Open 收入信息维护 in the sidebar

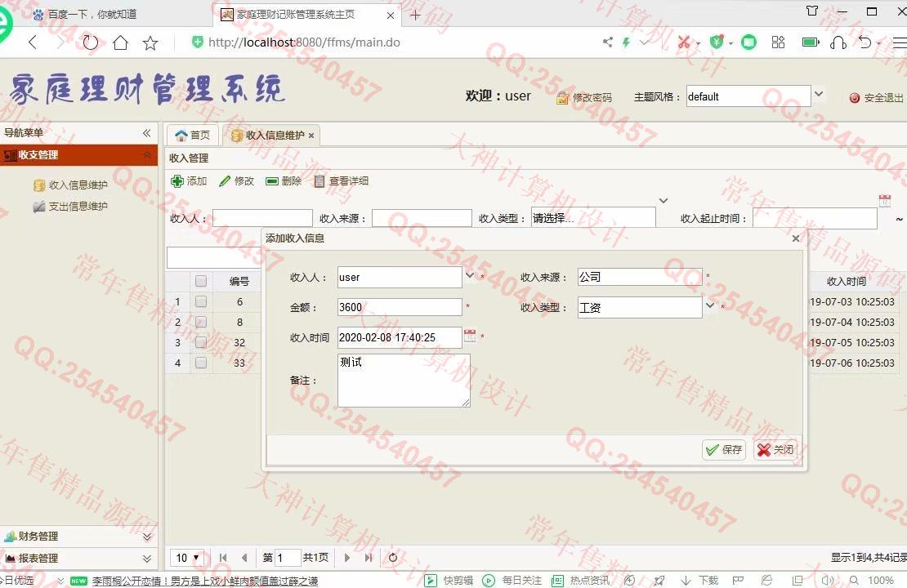(70, 185)
